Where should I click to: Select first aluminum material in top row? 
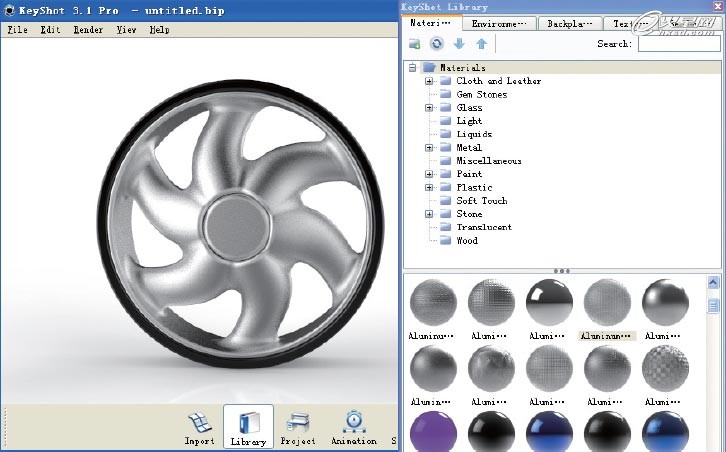[433, 303]
